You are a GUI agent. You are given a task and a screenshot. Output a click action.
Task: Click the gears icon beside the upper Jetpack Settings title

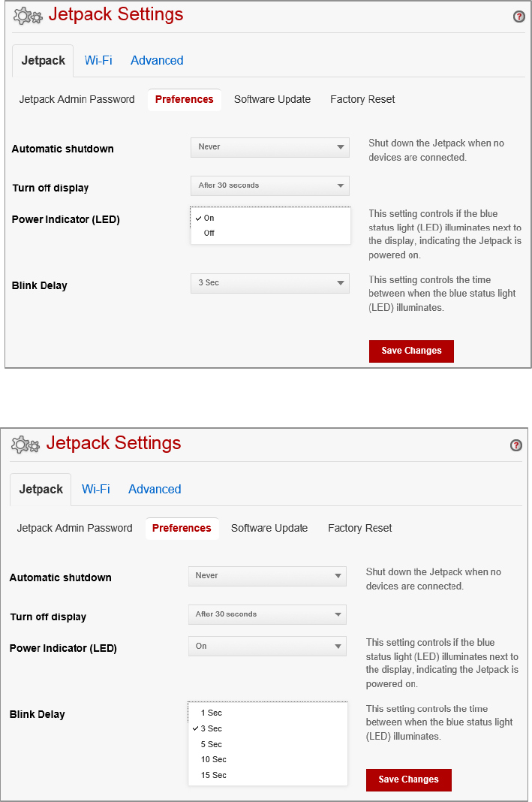coord(28,17)
